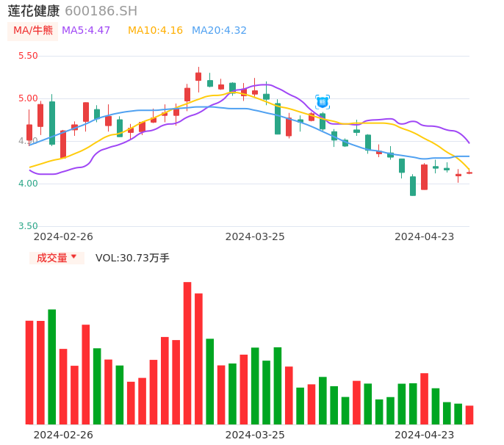This screenshot has height=445, width=504.
Task: Click 2024-04-23 date below the volume chart
Action: (425, 435)
